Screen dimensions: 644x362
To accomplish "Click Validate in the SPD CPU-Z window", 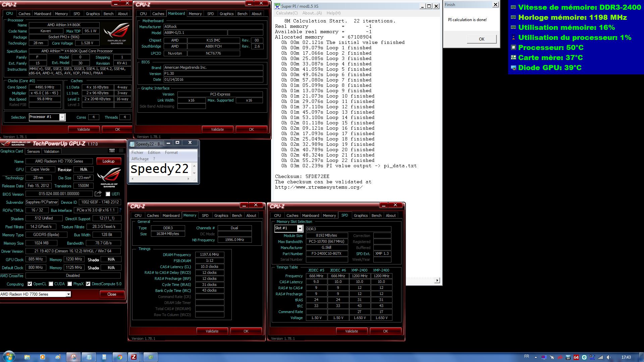I will click(x=352, y=331).
